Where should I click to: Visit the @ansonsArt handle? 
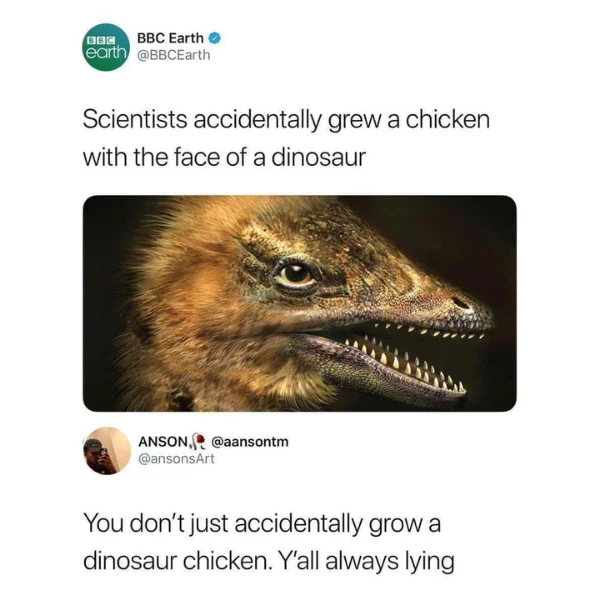(x=176, y=458)
